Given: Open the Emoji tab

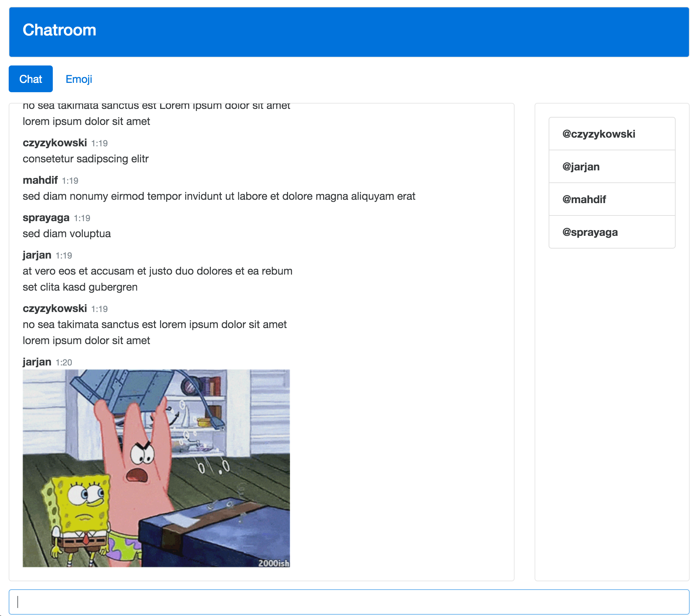Looking at the screenshot, I should 79,79.
